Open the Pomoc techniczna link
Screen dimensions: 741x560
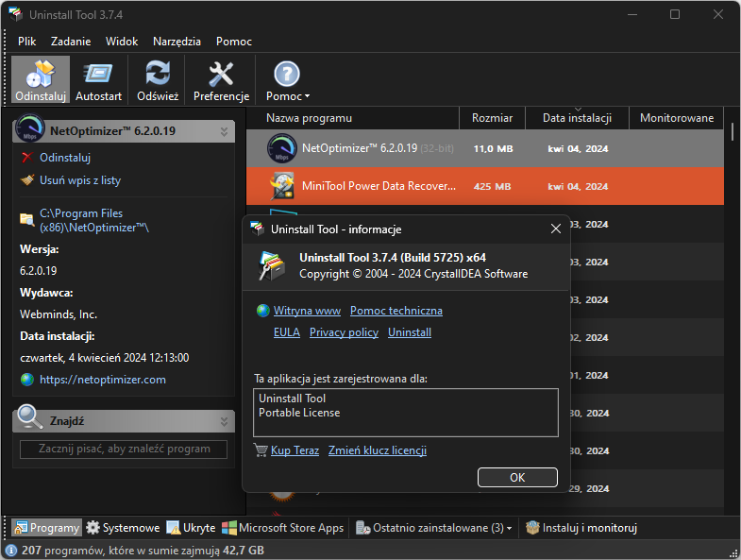point(396,311)
